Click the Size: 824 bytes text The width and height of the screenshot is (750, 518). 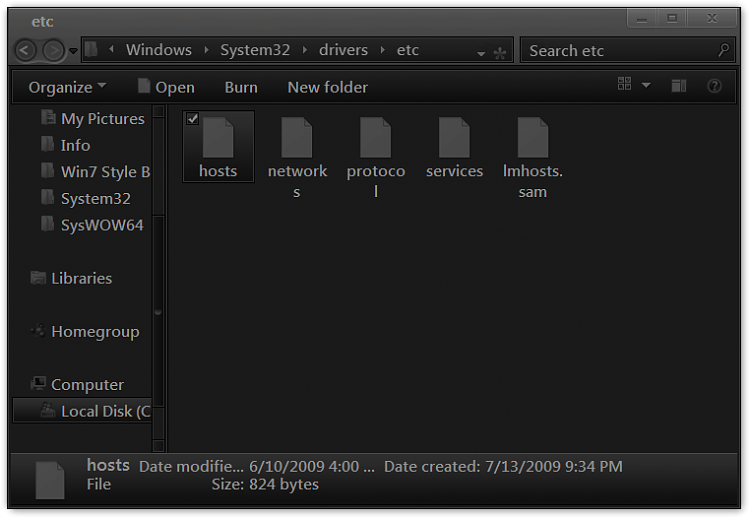click(265, 485)
